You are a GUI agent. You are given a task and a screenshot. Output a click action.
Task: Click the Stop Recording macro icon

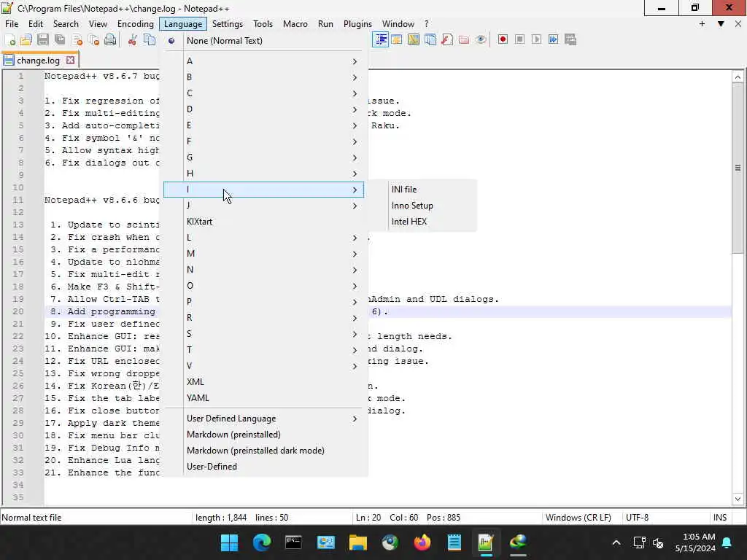tap(519, 39)
